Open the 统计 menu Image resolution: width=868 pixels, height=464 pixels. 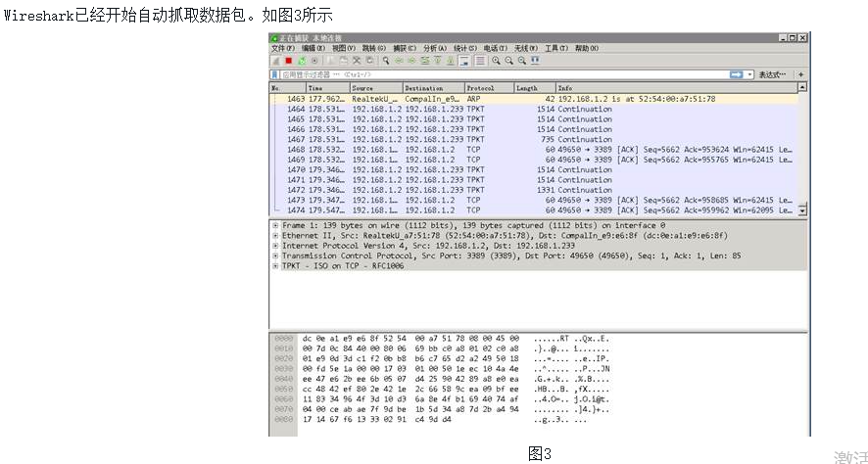click(465, 49)
